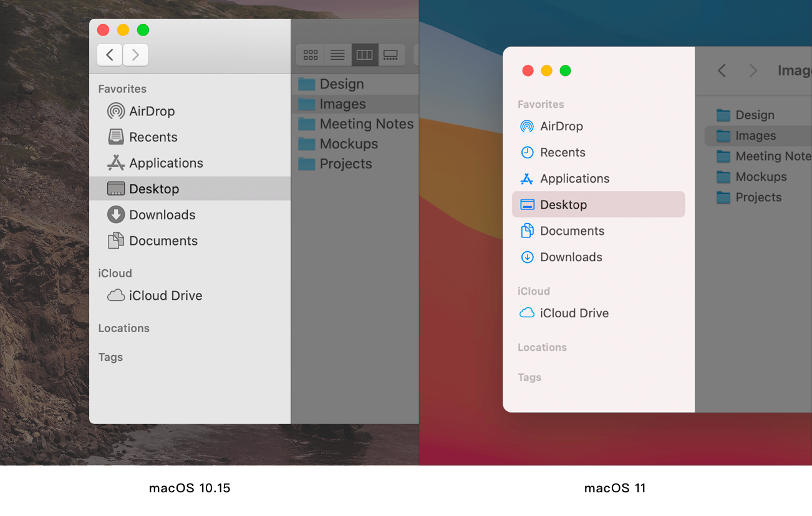Minimize the macOS 10.15 Finder window

coord(123,30)
